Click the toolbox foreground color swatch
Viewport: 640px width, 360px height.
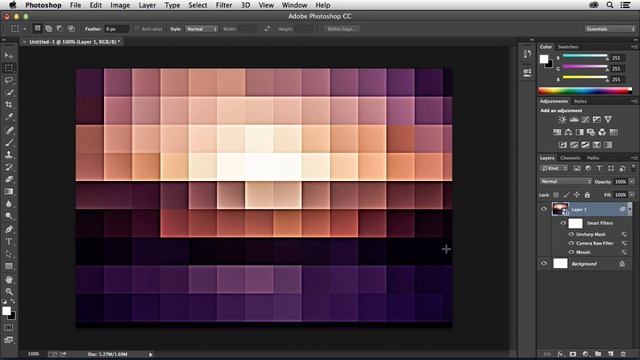(x=6, y=311)
